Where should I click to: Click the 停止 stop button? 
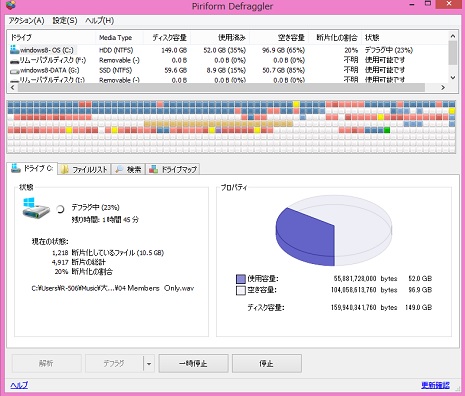click(x=267, y=363)
